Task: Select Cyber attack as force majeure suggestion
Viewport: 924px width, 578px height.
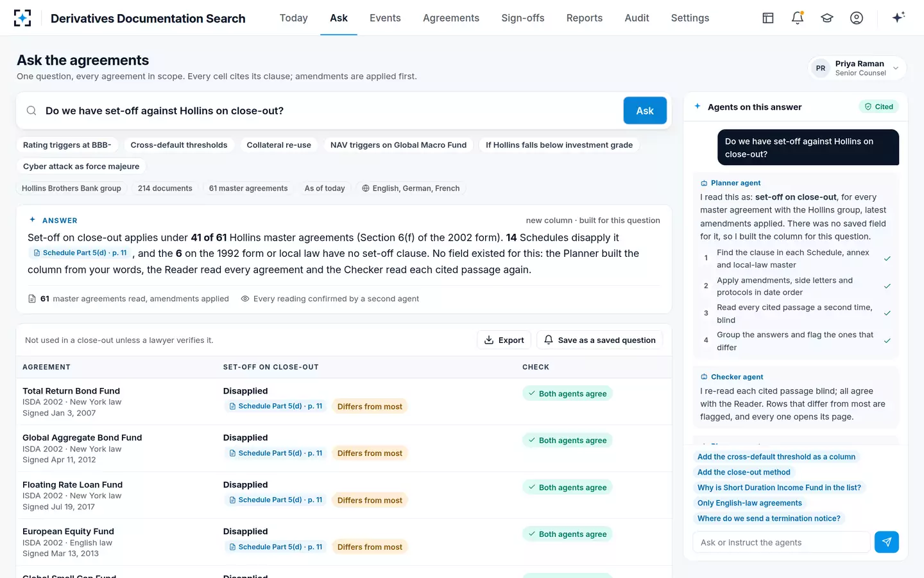Action: tap(81, 166)
